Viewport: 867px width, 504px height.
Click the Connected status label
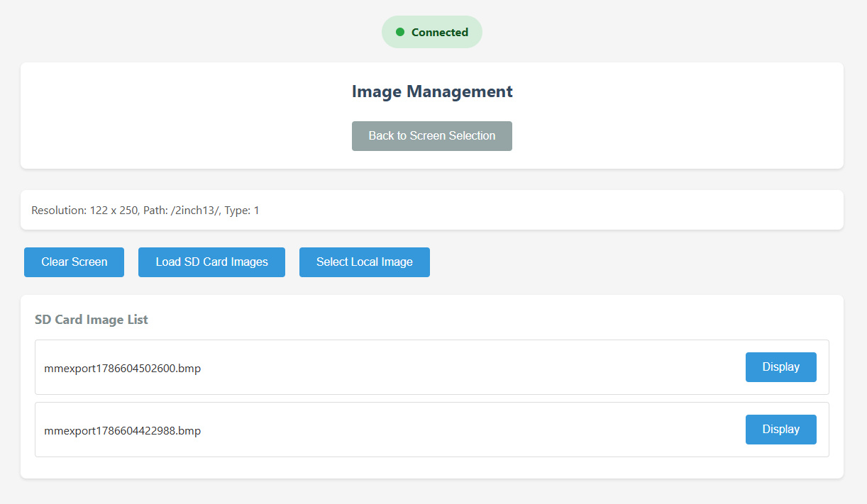click(440, 32)
